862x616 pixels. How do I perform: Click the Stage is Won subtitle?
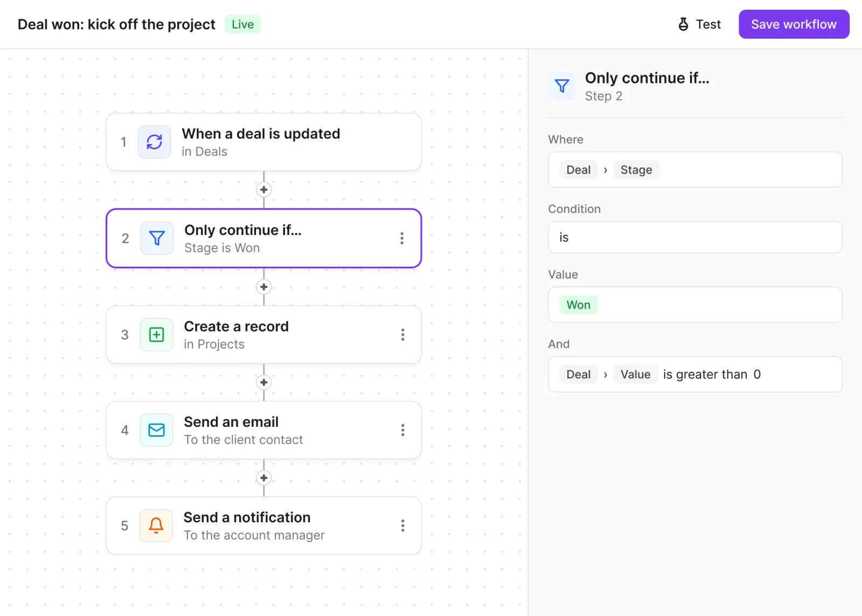point(222,248)
